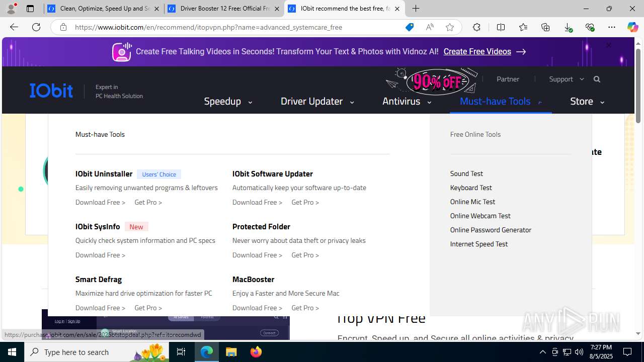This screenshot has height=362, width=644.
Task: Open Favorites list icon
Action: pos(523,27)
